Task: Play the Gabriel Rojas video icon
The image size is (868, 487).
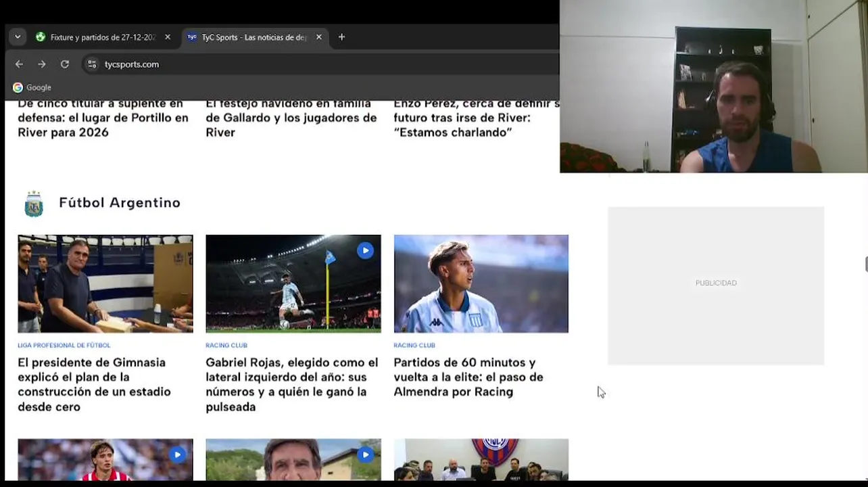Action: [x=365, y=250]
